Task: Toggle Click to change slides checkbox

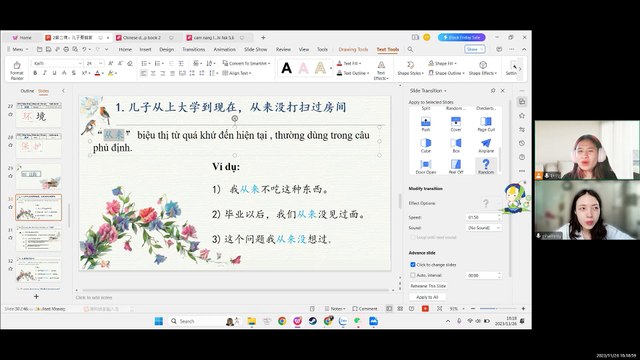Action: (x=413, y=264)
